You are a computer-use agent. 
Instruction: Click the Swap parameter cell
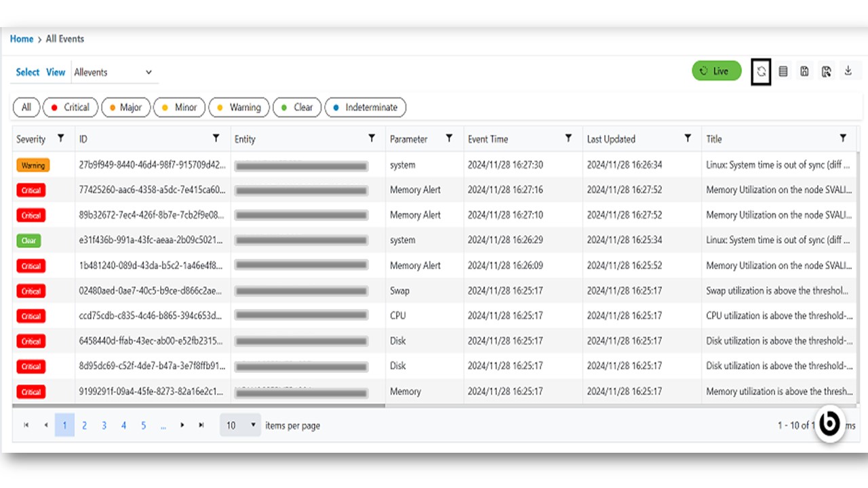point(425,291)
